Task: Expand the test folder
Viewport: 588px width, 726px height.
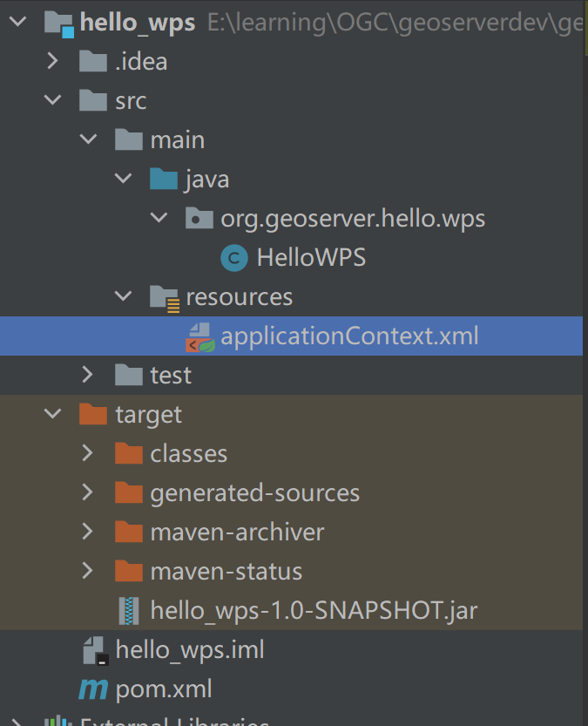Action: pyautogui.click(x=87, y=375)
